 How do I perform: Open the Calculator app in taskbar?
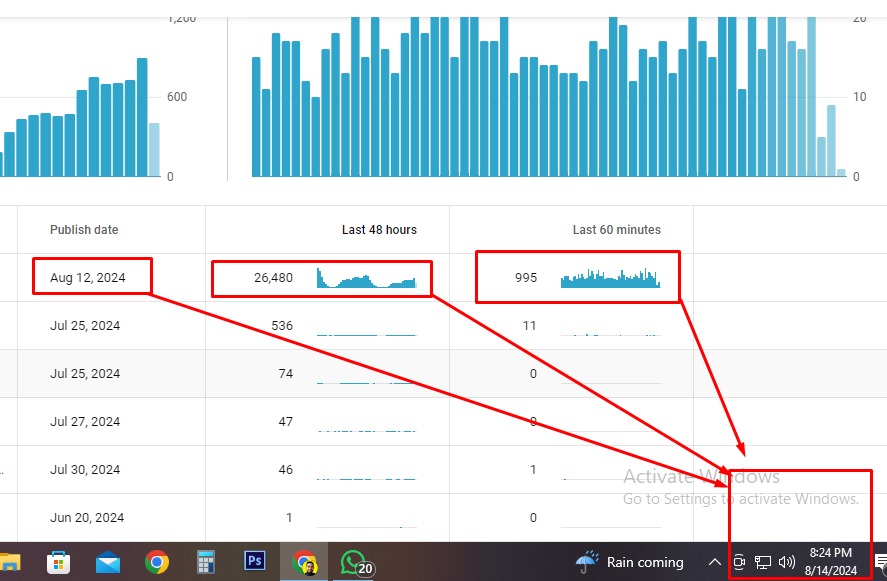click(x=206, y=562)
